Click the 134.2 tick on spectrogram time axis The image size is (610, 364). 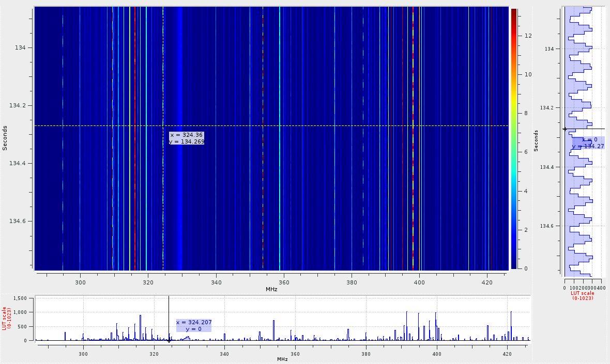18,105
